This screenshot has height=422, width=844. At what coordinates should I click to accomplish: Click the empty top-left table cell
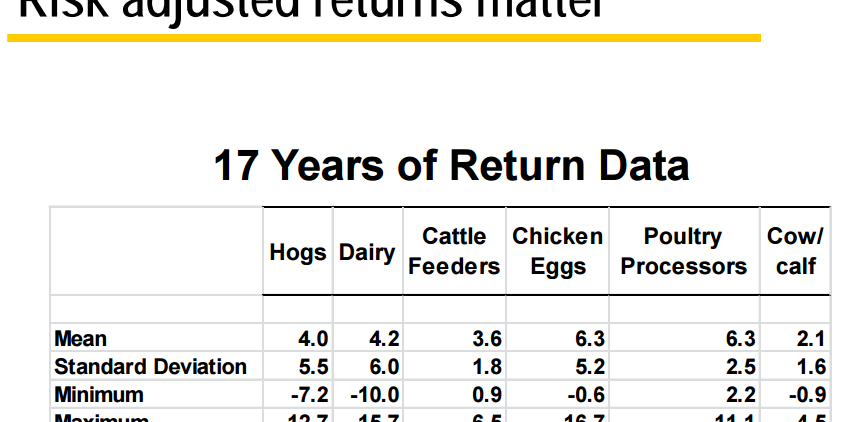[156, 251]
